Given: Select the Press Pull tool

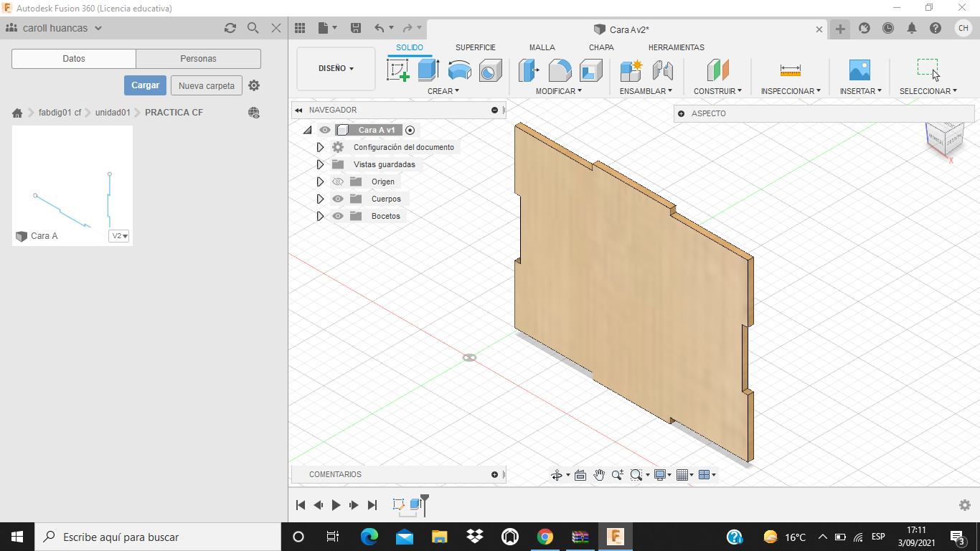Looking at the screenshot, I should (529, 70).
